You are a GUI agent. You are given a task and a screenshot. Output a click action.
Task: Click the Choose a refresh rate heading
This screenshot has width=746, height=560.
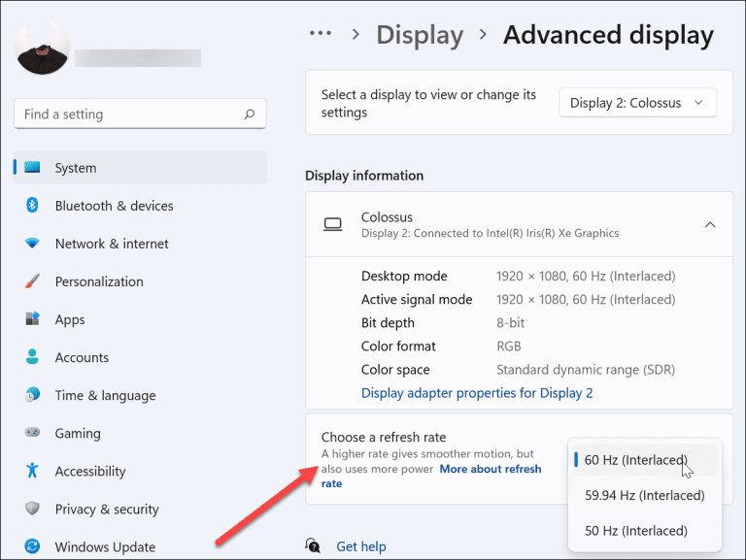click(x=384, y=437)
